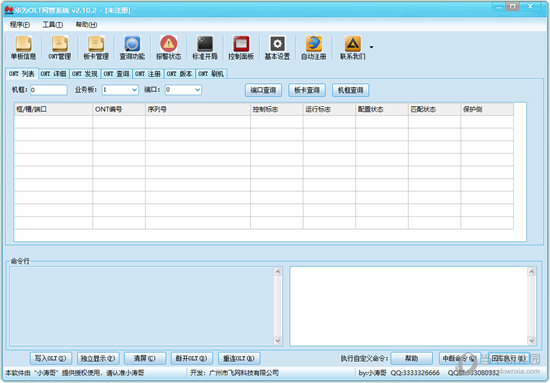Click the 帮助 button by custom command
Screen dimensions: 550x383
click(x=411, y=358)
